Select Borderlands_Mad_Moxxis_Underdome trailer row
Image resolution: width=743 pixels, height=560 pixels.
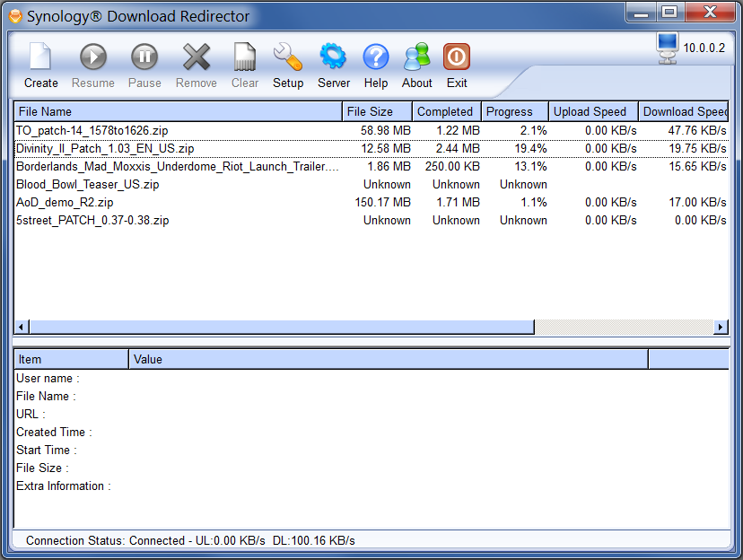(x=371, y=166)
